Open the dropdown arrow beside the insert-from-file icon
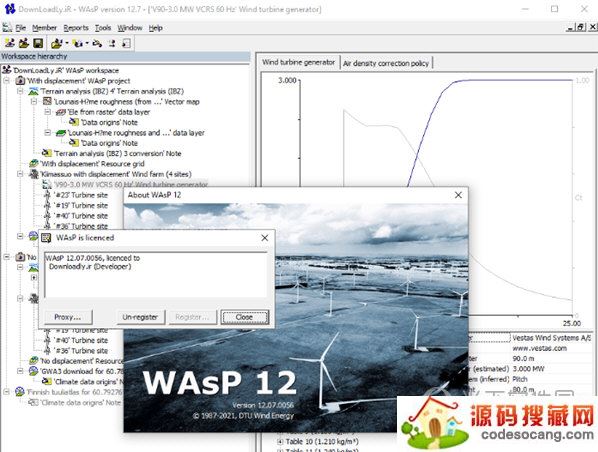Viewport: 598px width, 452px height. click(x=67, y=43)
